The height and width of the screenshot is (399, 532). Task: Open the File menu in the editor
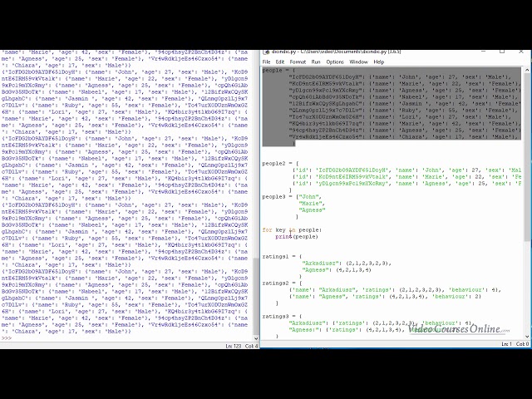pyautogui.click(x=266, y=62)
